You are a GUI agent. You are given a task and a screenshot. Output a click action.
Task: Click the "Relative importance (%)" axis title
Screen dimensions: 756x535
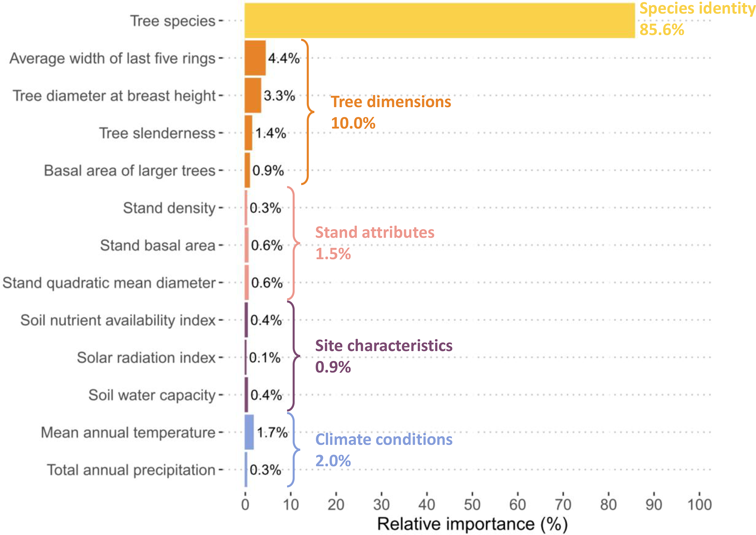(472, 524)
